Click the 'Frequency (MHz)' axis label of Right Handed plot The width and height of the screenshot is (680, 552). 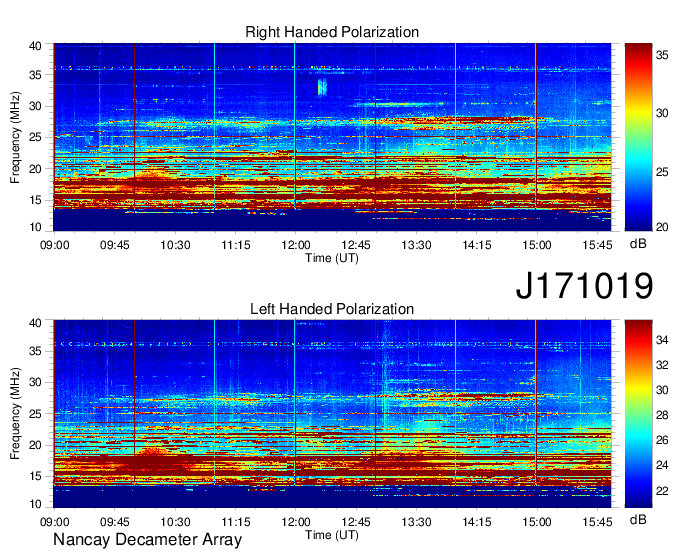pos(15,137)
